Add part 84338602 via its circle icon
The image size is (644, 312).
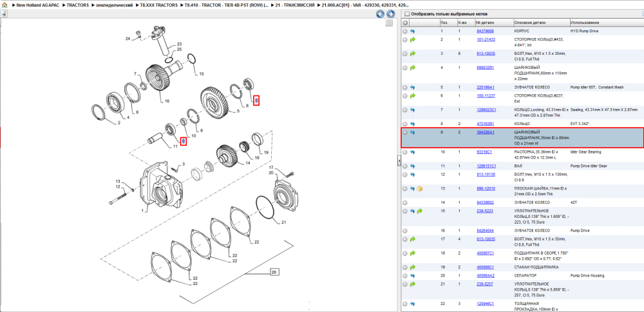pos(405,202)
